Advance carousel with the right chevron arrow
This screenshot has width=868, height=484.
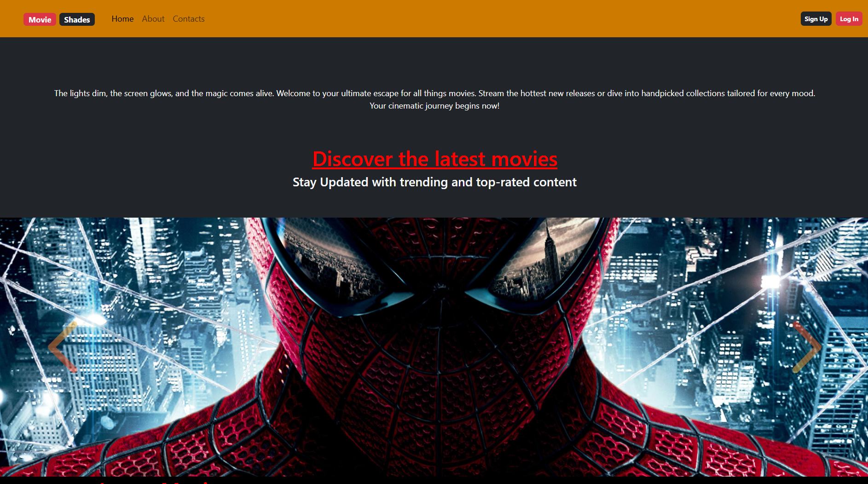(x=806, y=347)
